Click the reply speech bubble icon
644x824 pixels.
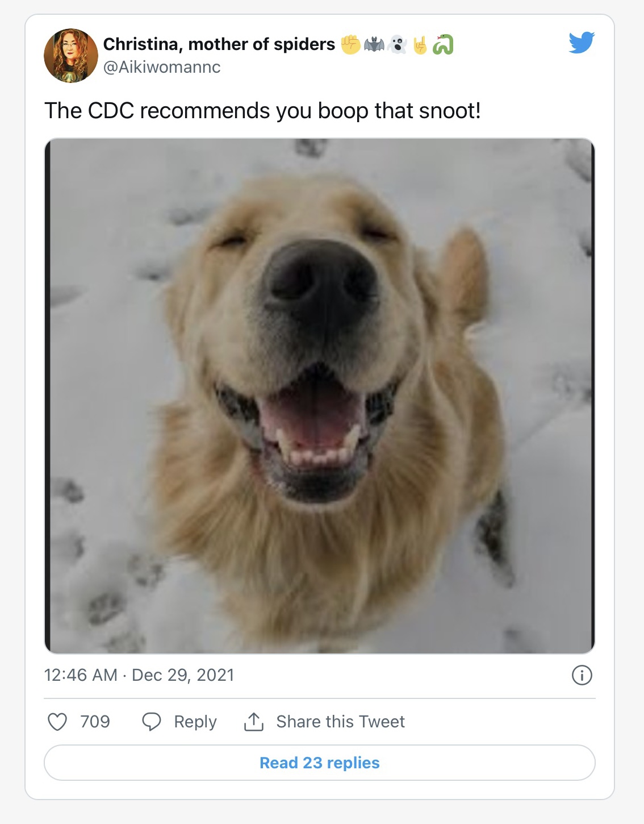pos(152,722)
